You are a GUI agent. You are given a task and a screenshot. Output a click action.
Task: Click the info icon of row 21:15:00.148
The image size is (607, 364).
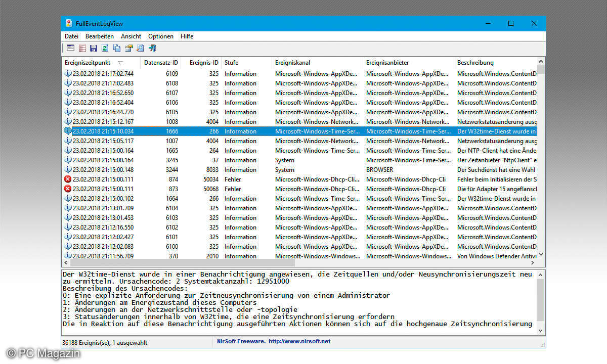(x=68, y=169)
